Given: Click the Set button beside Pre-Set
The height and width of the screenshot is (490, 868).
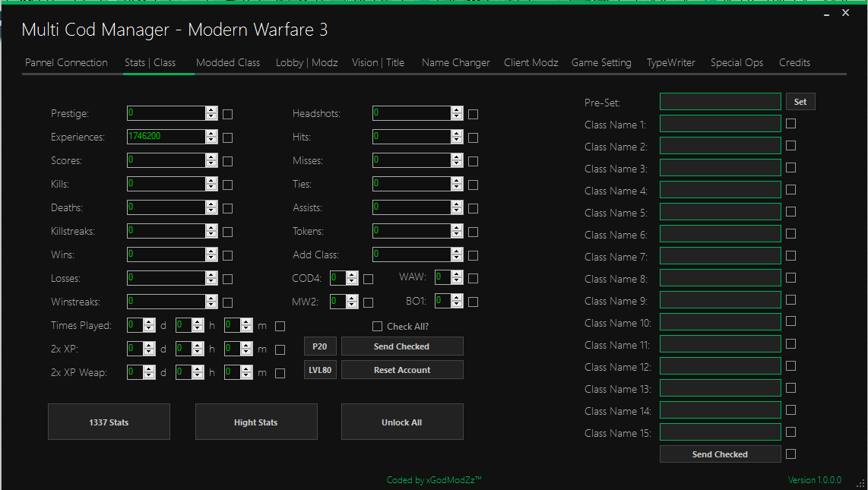Looking at the screenshot, I should coord(800,102).
